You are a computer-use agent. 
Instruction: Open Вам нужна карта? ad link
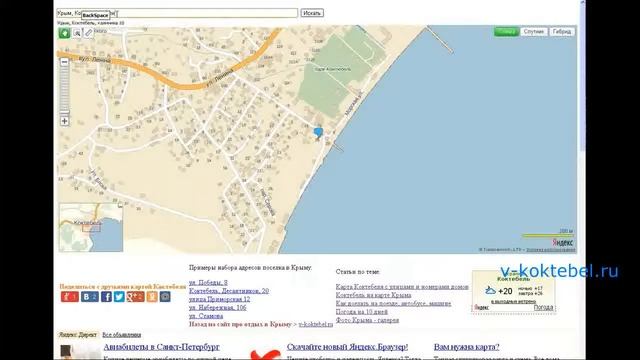point(467,347)
